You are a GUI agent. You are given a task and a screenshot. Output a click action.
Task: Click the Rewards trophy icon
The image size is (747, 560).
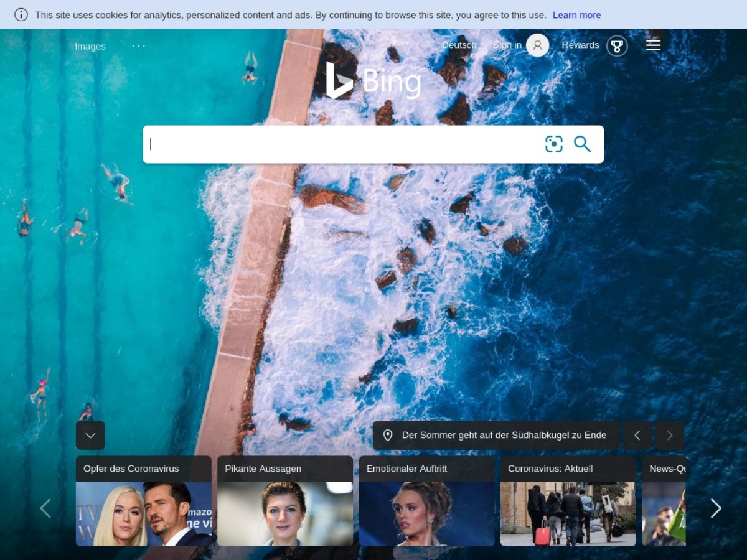point(617,45)
